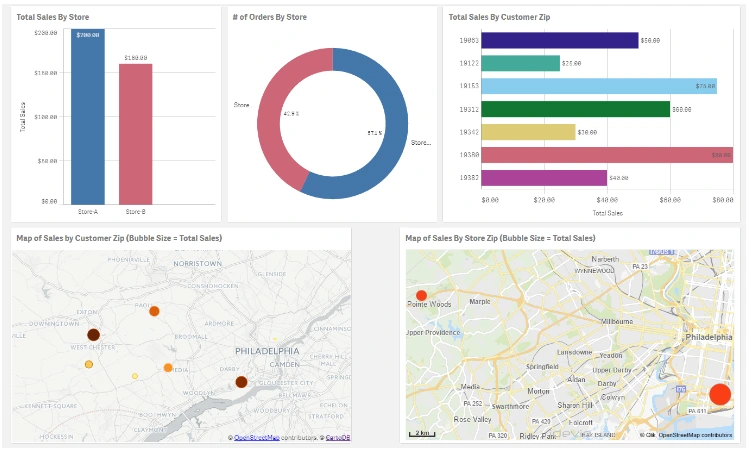Click the $75.00 value on the 19153 bar
Image resolution: width=749 pixels, height=450 pixels.
pos(706,86)
